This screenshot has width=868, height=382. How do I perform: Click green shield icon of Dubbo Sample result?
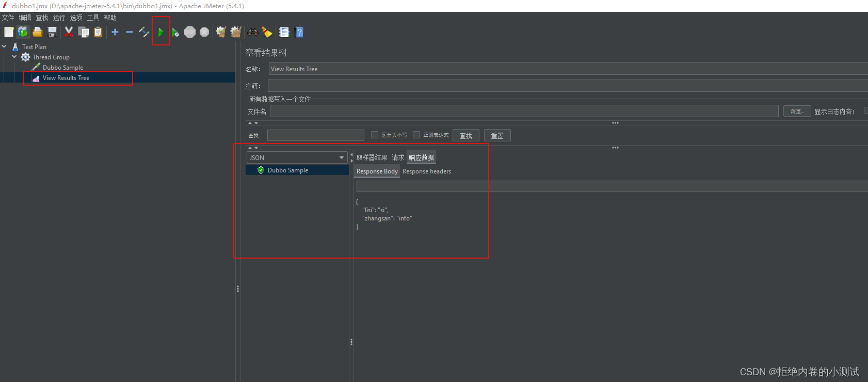click(261, 170)
